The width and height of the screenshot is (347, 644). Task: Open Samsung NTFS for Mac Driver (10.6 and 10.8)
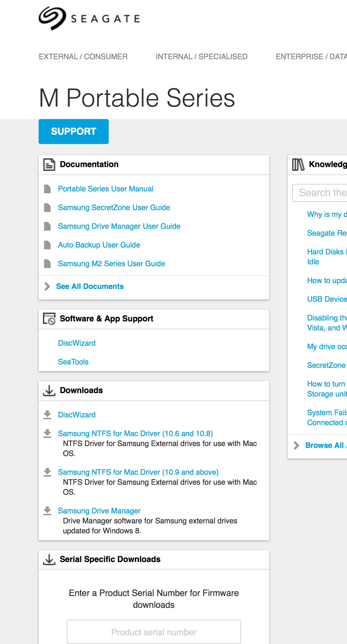(135, 434)
